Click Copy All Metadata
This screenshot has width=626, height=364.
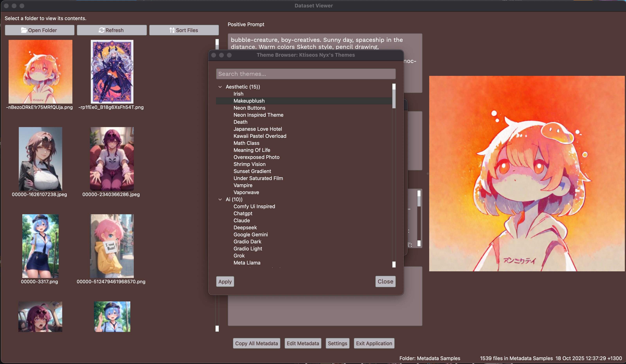[256, 343]
